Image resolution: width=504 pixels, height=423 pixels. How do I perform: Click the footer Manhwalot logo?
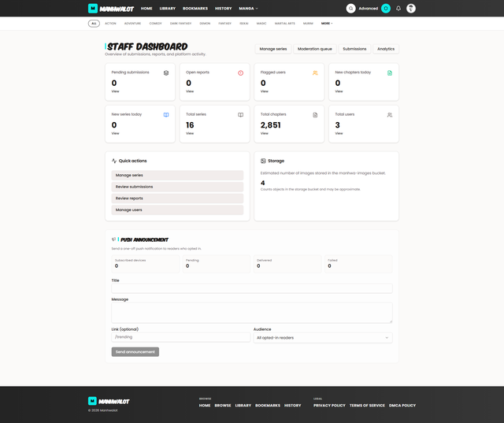109,401
